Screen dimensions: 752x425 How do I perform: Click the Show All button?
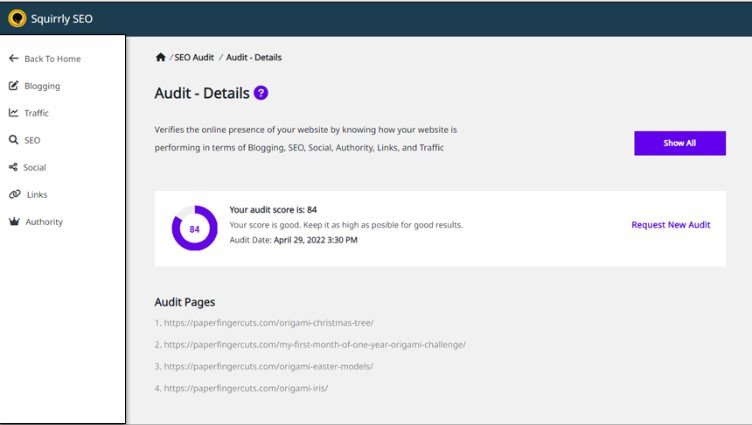(x=680, y=143)
